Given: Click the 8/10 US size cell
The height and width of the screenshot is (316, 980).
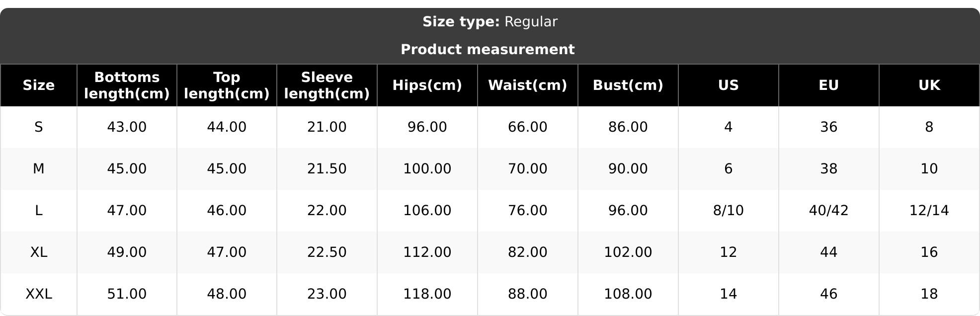Looking at the screenshot, I should tap(729, 211).
